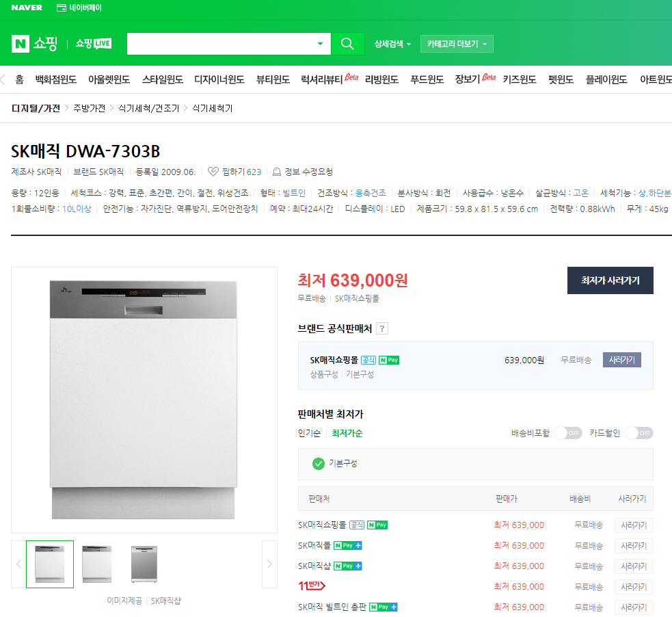The height and width of the screenshot is (617, 672).
Task: Click 응축건조 spec link
Action: [x=371, y=193]
